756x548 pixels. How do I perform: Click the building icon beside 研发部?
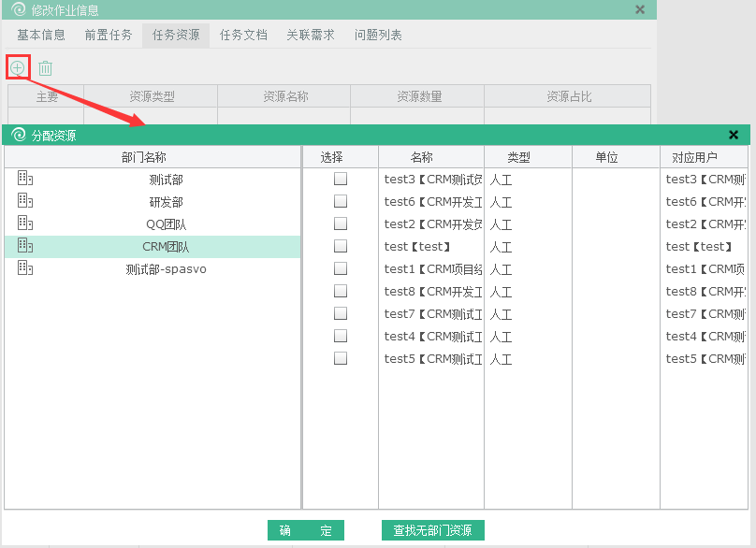25,201
